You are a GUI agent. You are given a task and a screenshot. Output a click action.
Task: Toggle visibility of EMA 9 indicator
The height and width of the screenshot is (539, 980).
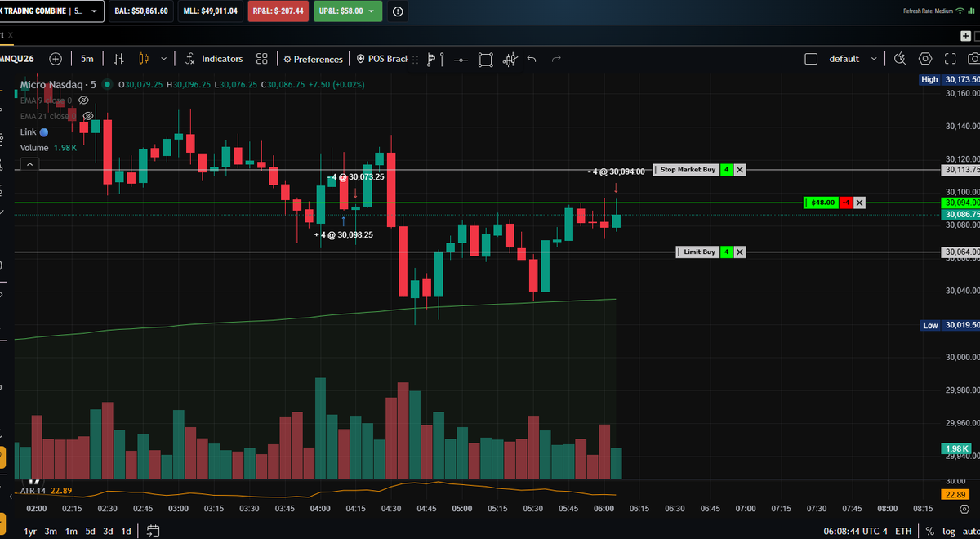(x=82, y=100)
